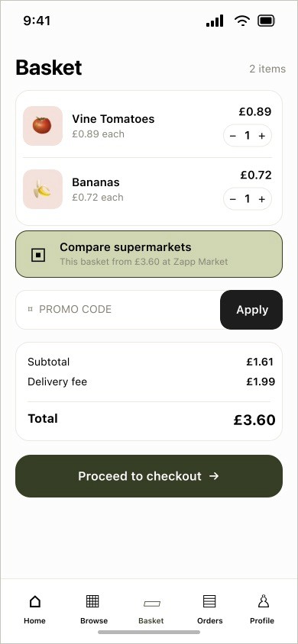
Task: Select the Bananas item name
Action: click(96, 182)
